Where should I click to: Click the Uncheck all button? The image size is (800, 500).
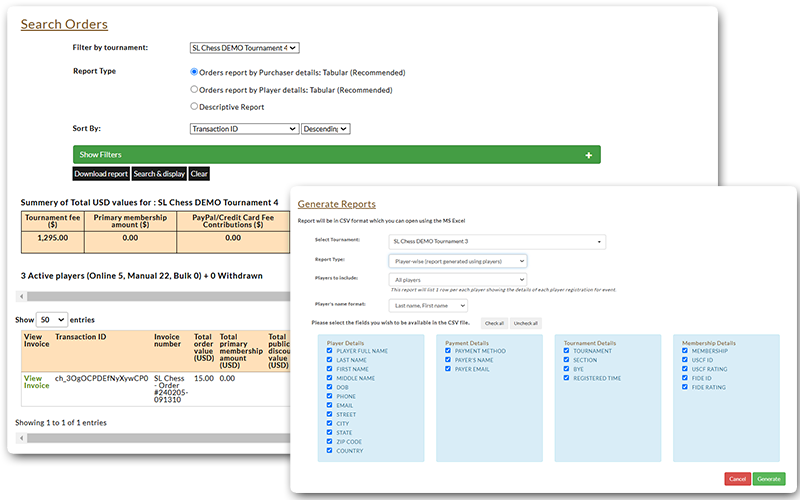point(526,323)
